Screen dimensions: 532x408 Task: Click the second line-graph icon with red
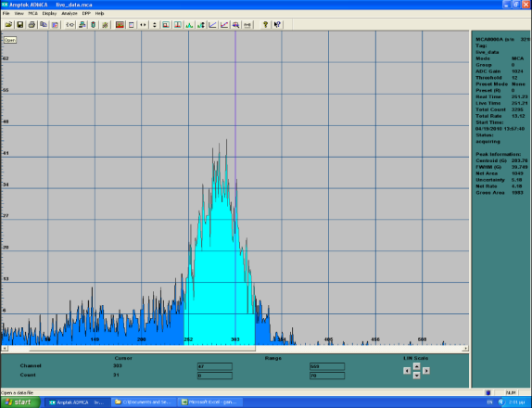pos(224,25)
